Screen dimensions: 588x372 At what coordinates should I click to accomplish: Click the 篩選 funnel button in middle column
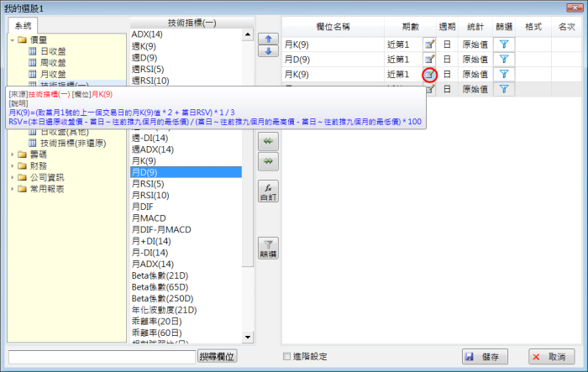(x=268, y=247)
